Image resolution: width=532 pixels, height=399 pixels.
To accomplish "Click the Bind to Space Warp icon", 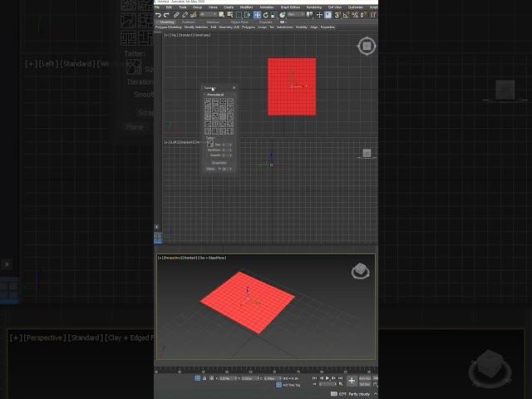I will (x=193, y=15).
